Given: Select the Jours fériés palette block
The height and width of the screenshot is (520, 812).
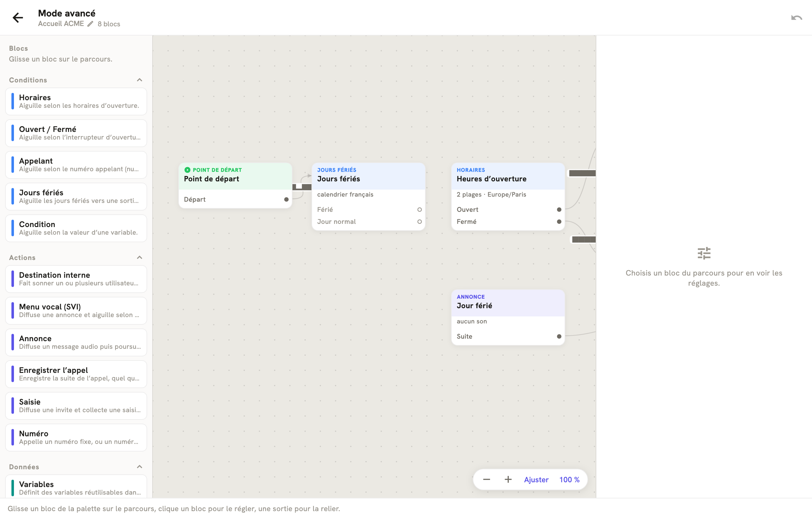Looking at the screenshot, I should tap(76, 197).
